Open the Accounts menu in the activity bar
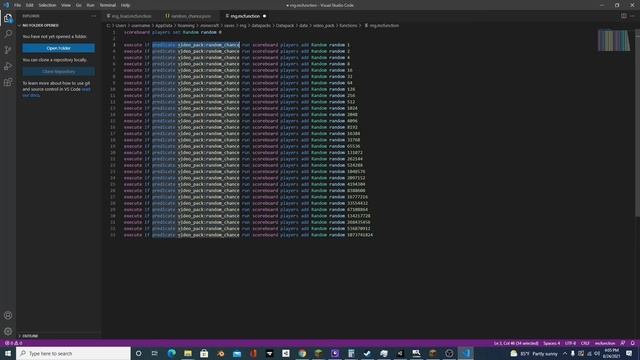 pos(8,315)
